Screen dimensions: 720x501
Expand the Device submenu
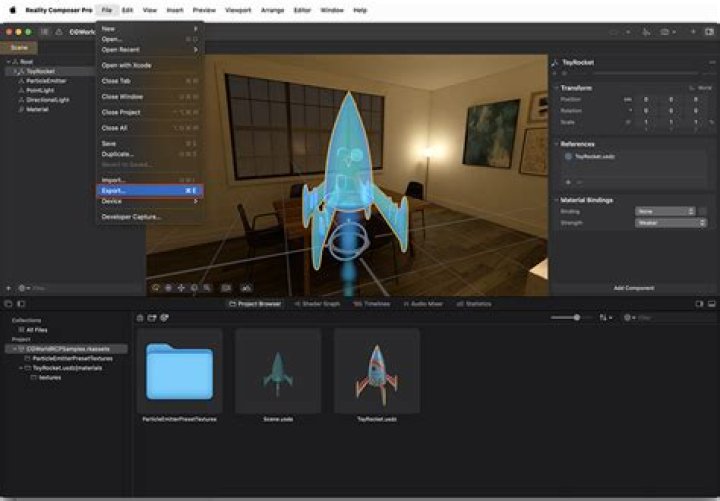click(149, 201)
